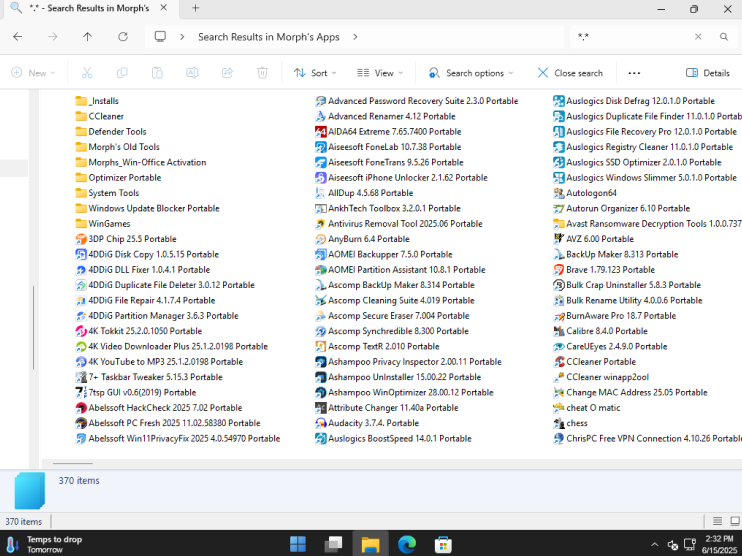Select the AnyBurn 6.4 Portable icon
The image size is (742, 556).
(x=320, y=239)
